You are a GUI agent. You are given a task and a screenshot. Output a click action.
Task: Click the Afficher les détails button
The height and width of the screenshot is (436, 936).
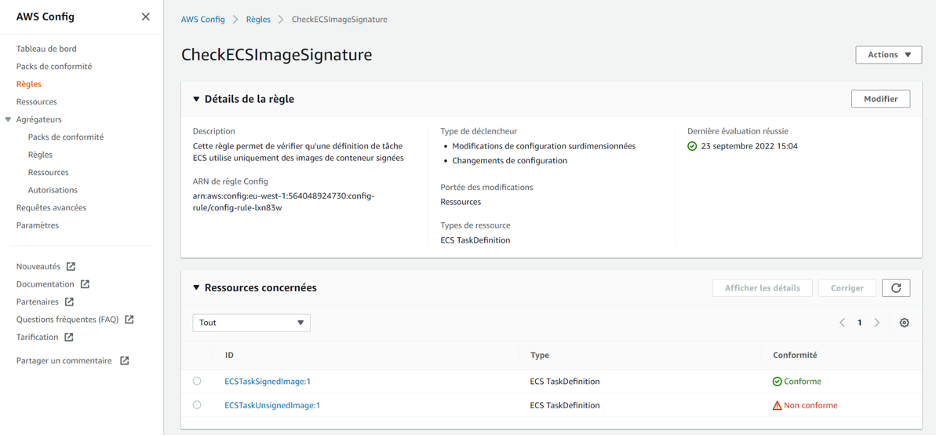click(762, 288)
